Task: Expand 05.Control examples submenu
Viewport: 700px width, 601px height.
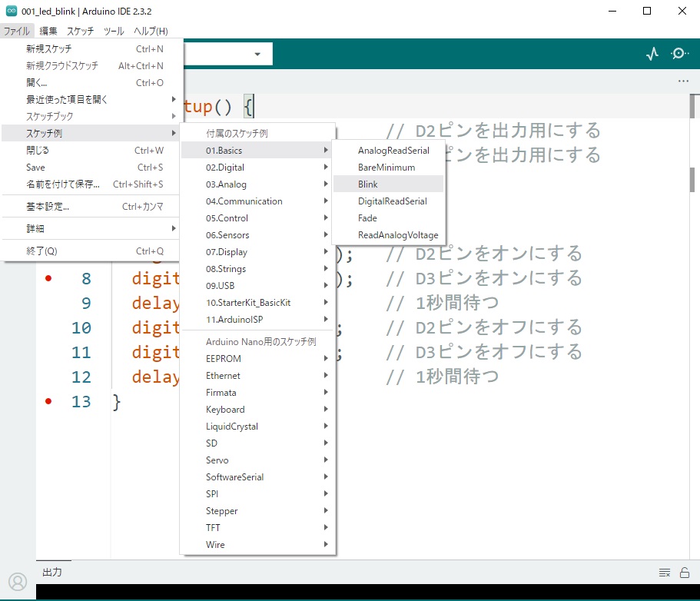Action: 257,218
